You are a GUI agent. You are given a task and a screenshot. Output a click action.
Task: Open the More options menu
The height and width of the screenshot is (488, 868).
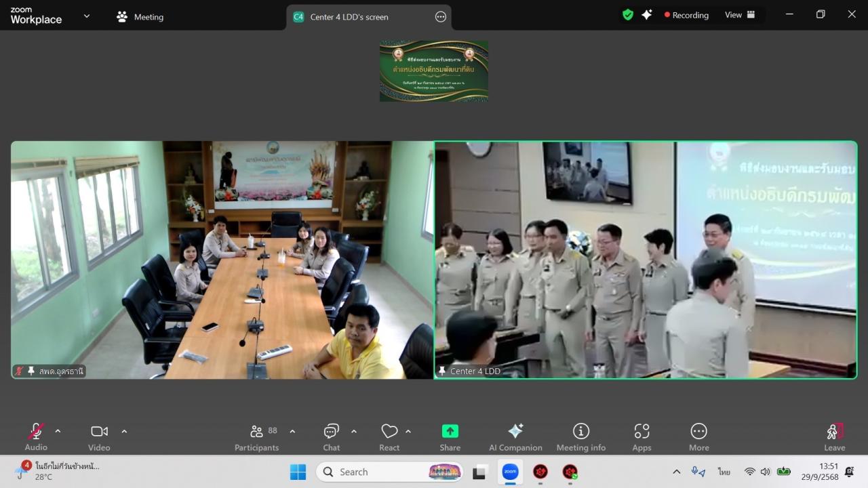click(x=698, y=436)
